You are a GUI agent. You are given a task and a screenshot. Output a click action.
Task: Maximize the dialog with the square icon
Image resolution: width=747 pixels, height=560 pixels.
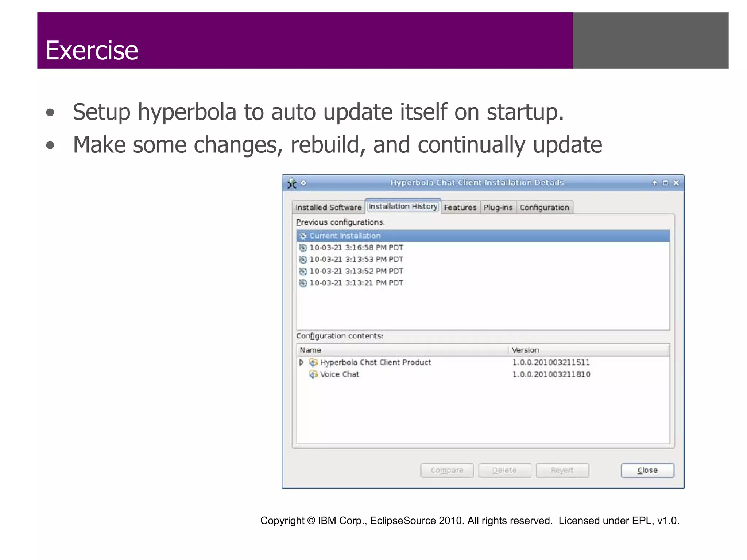coord(665,183)
